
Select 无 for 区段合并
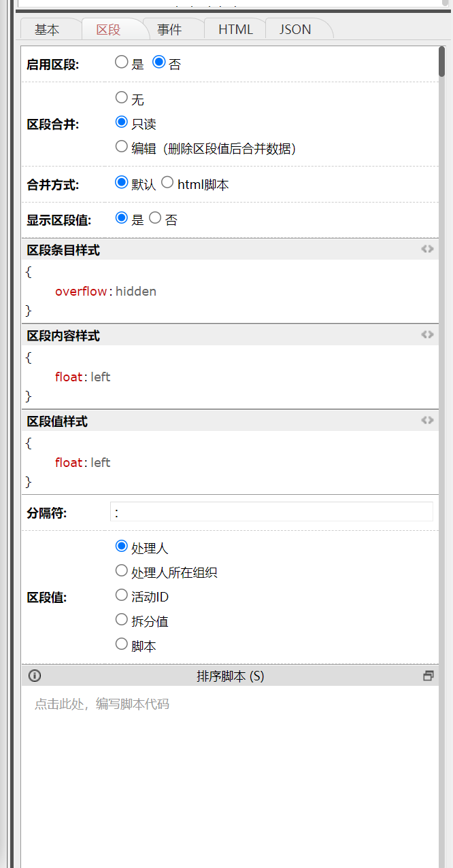click(122, 98)
